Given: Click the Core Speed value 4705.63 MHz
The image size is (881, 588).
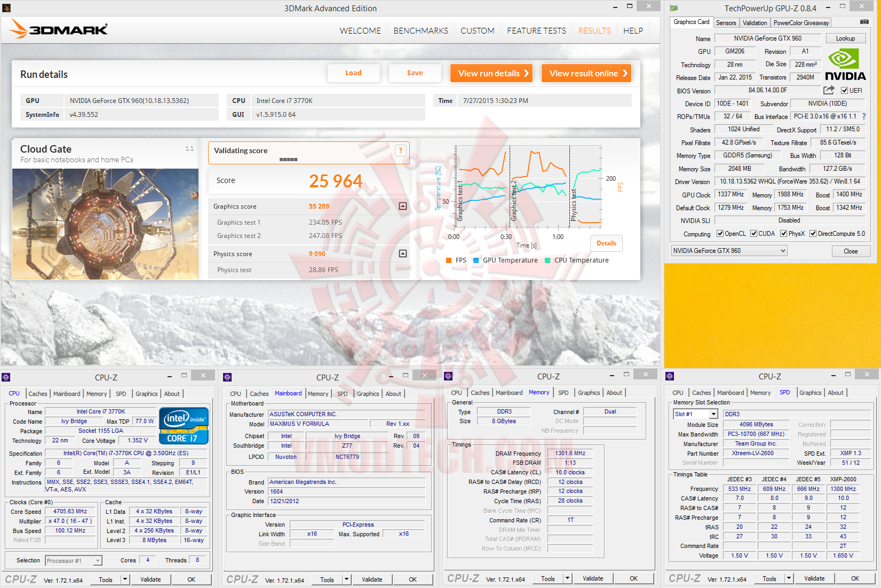Looking at the screenshot, I should pos(70,511).
